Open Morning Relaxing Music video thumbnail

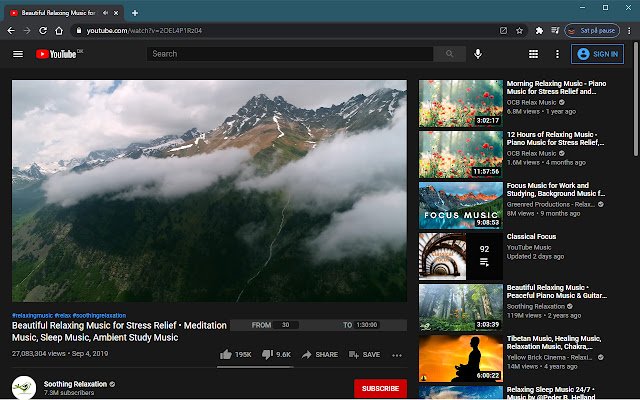click(461, 103)
